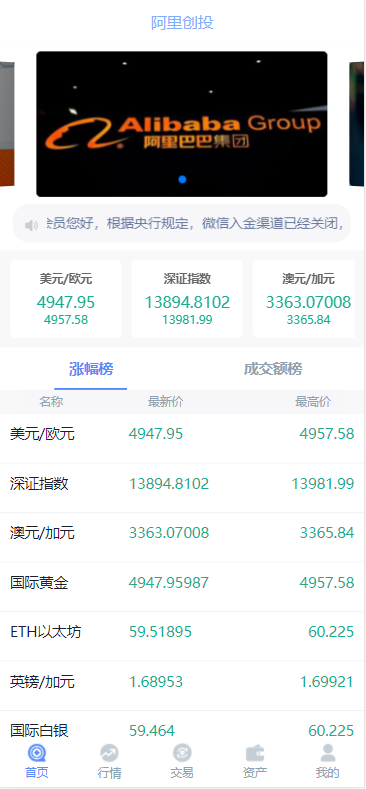
Task: Click highest price 4957.58 for 国际黄金
Action: tap(327, 583)
